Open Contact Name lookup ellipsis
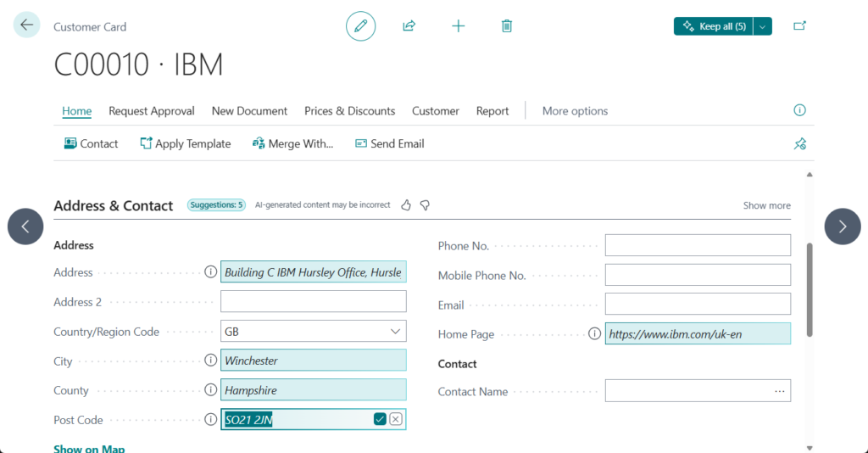868x453 pixels. [780, 391]
